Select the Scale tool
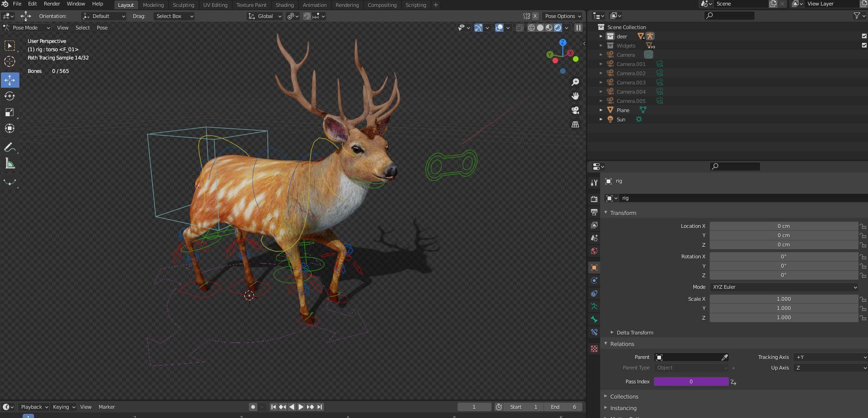 [10, 112]
